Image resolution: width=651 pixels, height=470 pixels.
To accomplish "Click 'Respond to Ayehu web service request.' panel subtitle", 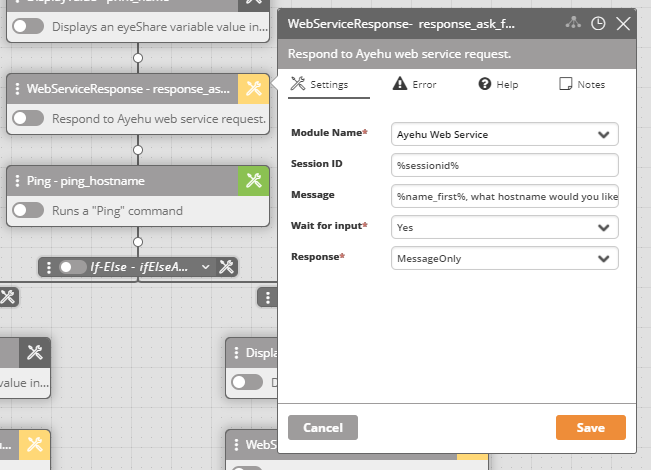I will coord(399,54).
